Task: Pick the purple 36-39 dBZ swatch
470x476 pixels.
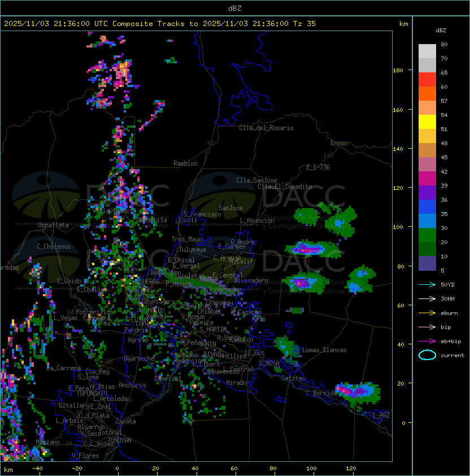Action: click(x=427, y=192)
